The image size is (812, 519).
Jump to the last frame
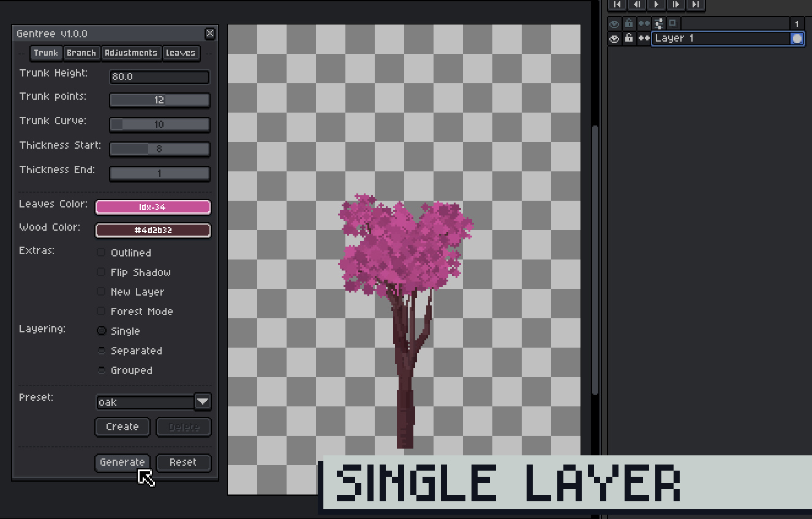(x=695, y=5)
